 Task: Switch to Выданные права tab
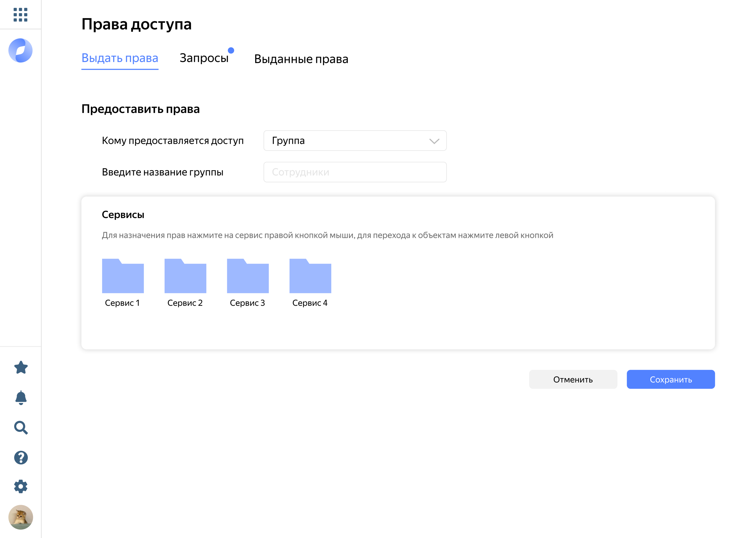click(301, 59)
